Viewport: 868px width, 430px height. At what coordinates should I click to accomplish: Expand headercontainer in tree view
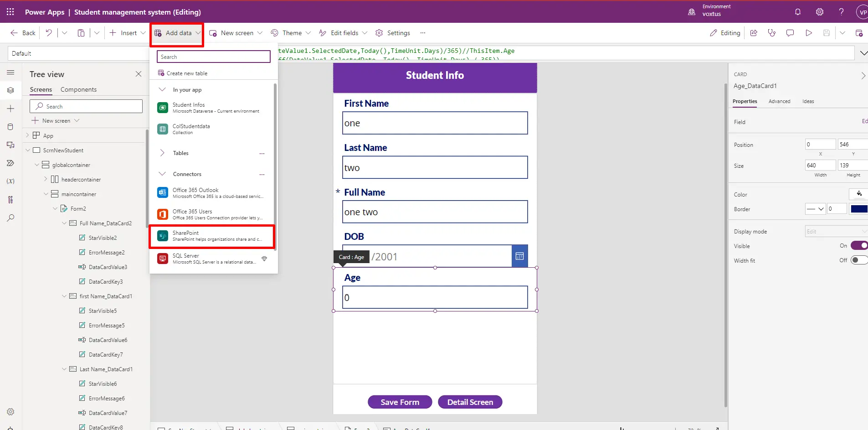(x=46, y=179)
